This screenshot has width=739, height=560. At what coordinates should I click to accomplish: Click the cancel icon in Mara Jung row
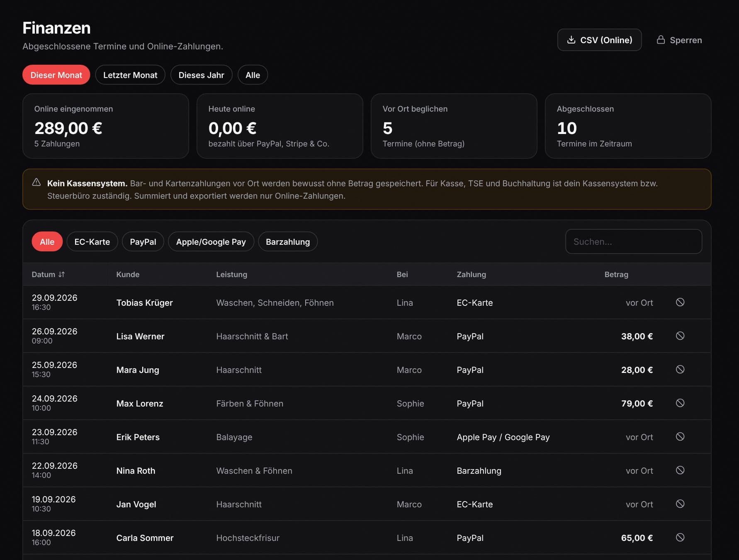(680, 369)
